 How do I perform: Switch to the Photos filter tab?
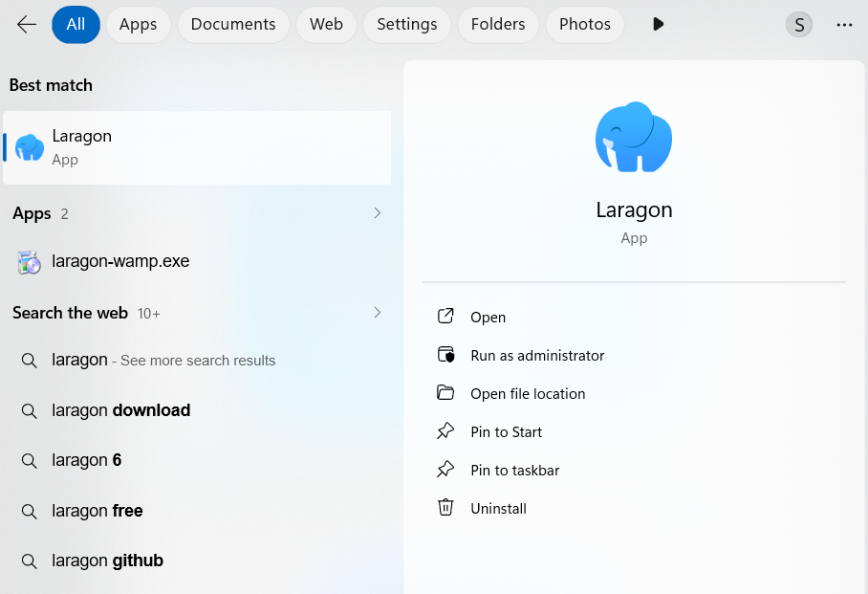[x=585, y=24]
